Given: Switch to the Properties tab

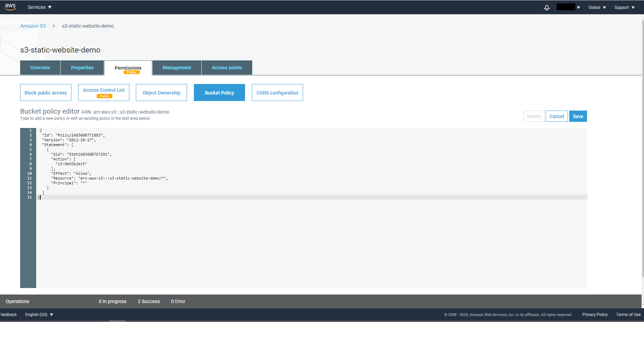Looking at the screenshot, I should [82, 68].
